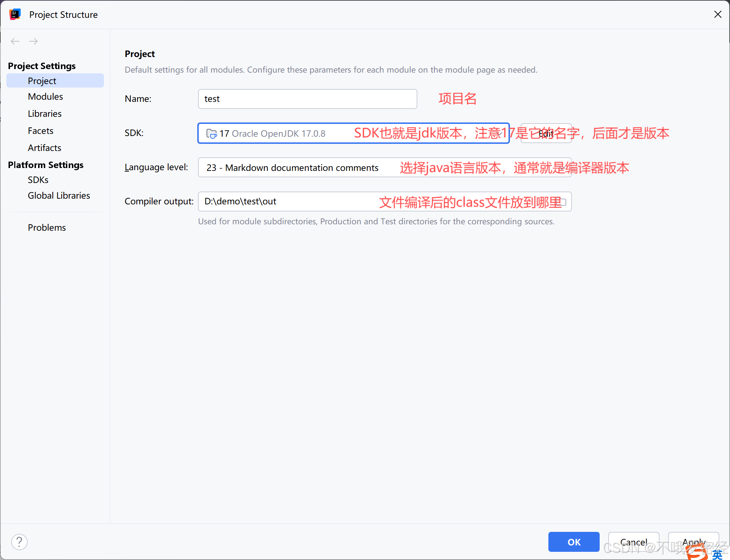Screen dimensions: 730x560
Task: Click the JDK folder icon in SDK field
Action: [211, 134]
